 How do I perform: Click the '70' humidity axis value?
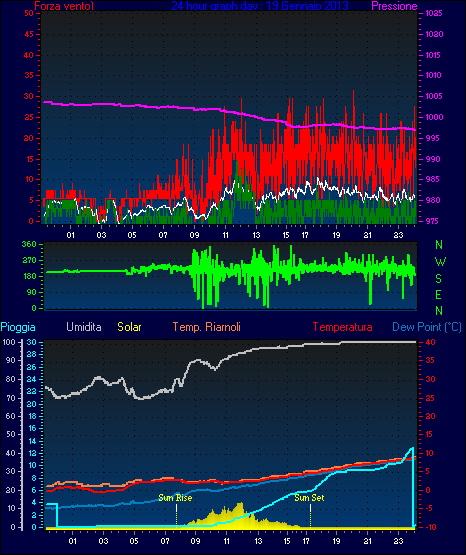coord(11,398)
